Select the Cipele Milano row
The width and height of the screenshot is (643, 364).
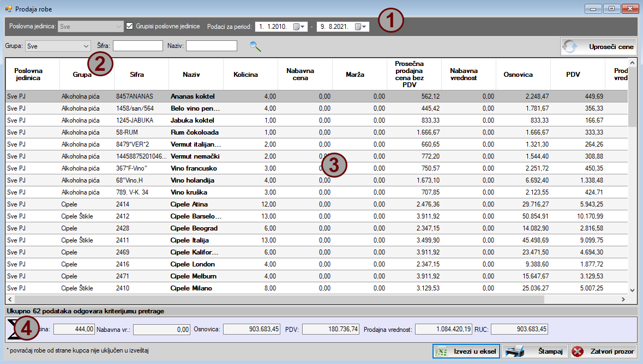point(316,288)
